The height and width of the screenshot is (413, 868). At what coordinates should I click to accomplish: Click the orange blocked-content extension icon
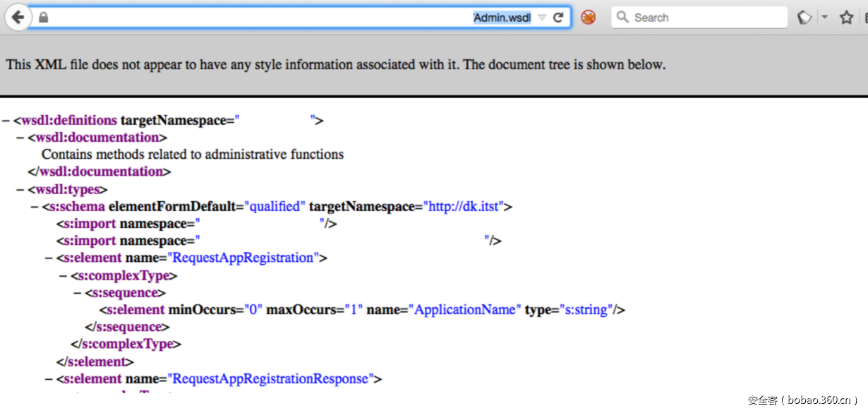click(588, 18)
